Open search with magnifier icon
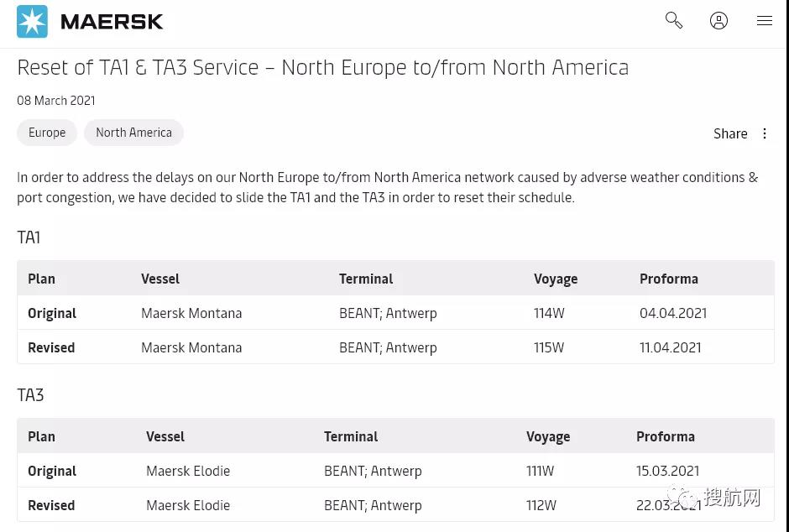The image size is (789, 532). (674, 20)
